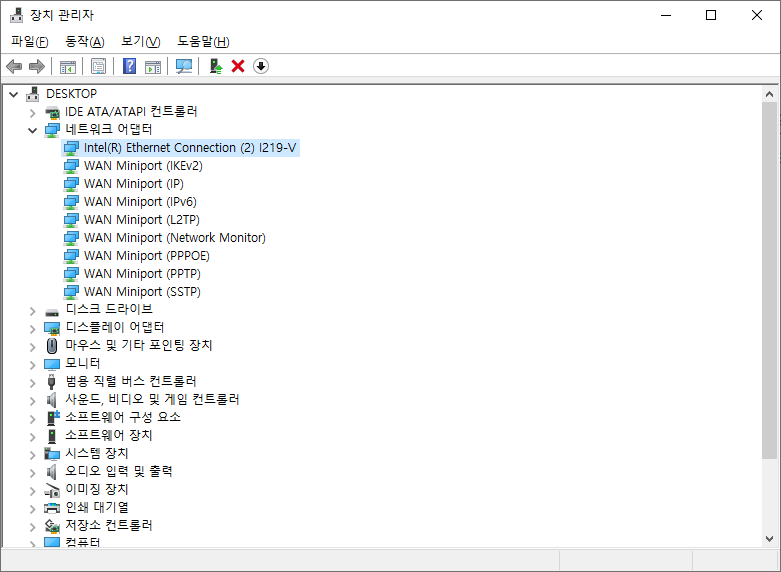Select WAN Miniport (IPv6)
This screenshot has height=572, width=781.
(140, 202)
